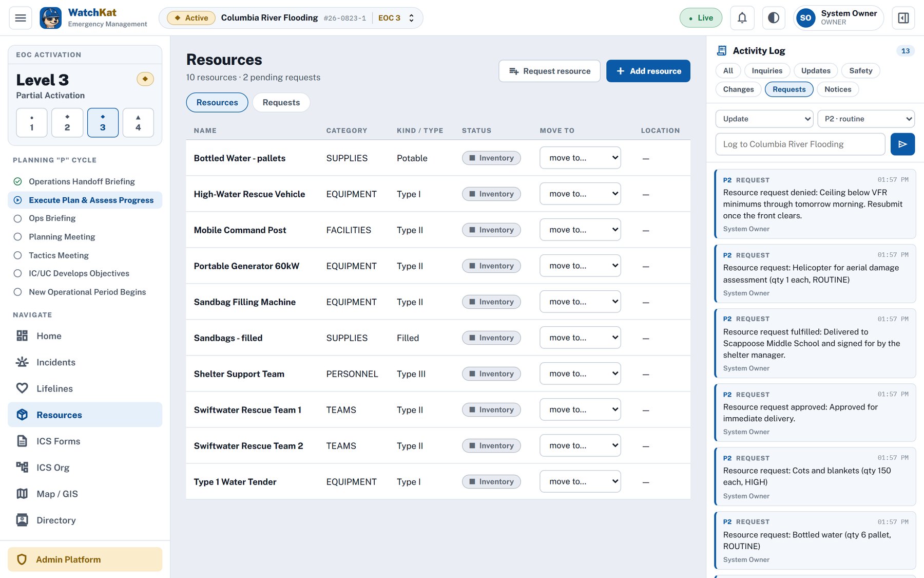Open the P2 routine priority dropdown
Screen dimensions: 924x578
click(x=866, y=119)
